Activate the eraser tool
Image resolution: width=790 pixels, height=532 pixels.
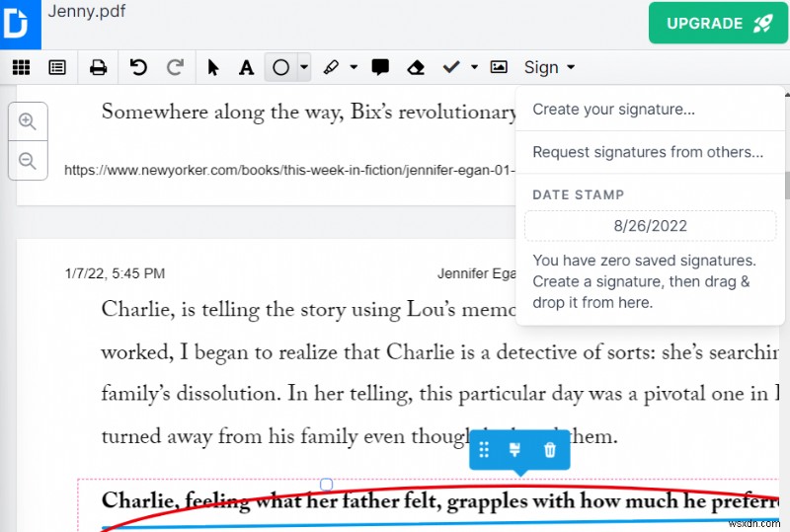click(x=416, y=67)
